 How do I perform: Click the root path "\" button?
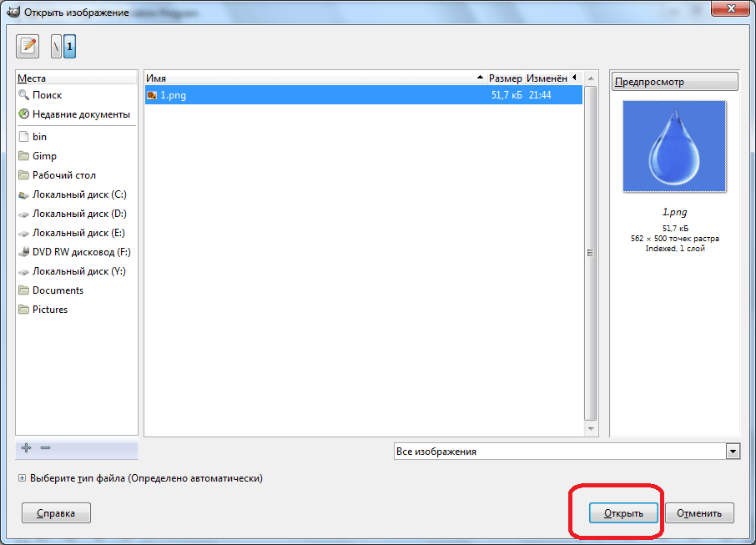tap(56, 46)
